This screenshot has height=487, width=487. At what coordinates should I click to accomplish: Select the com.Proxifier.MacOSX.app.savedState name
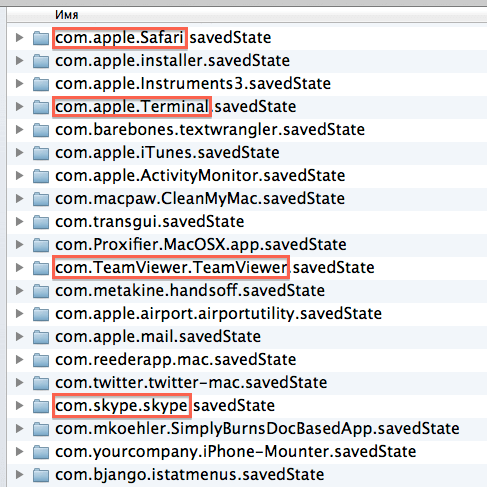[x=201, y=245]
